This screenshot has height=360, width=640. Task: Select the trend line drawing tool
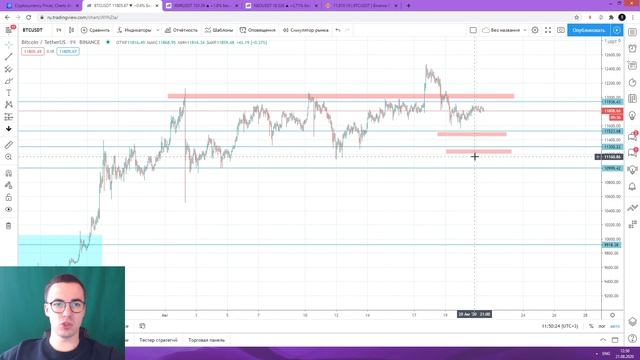(9, 57)
